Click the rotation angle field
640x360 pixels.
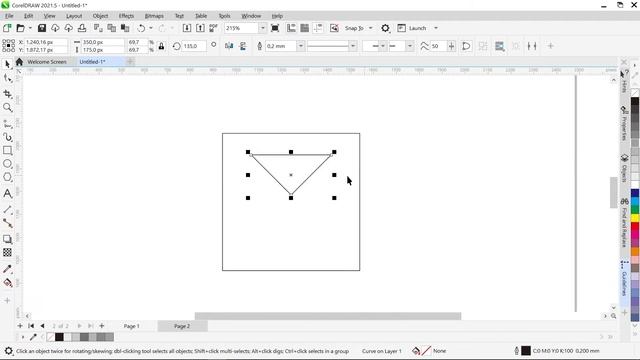coord(193,46)
